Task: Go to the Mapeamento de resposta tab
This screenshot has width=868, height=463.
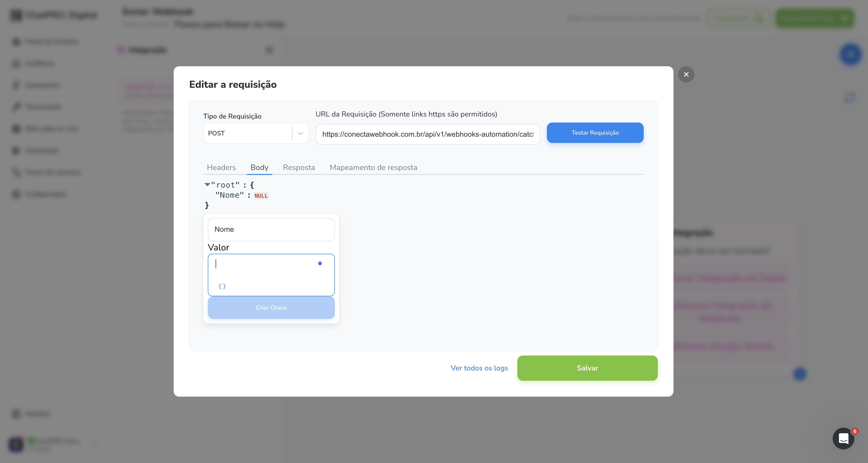Action: point(373,167)
